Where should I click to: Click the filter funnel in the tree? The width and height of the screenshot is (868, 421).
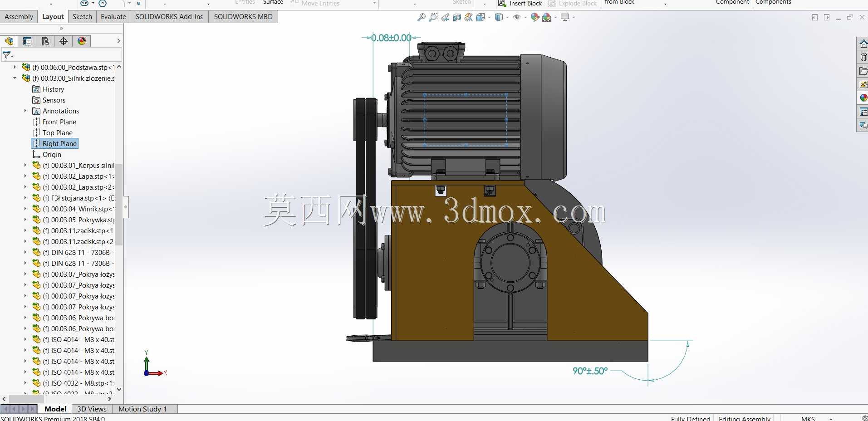tap(6, 55)
